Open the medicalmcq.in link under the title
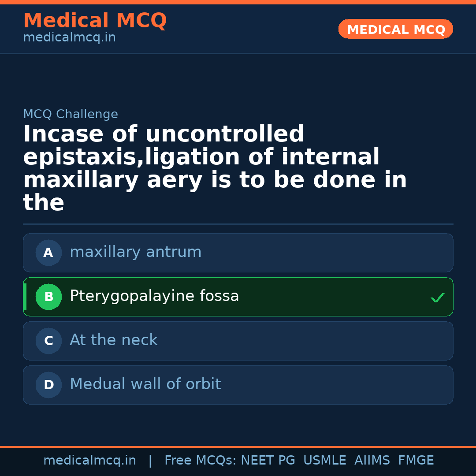The height and width of the screenshot is (476, 476). [x=69, y=38]
